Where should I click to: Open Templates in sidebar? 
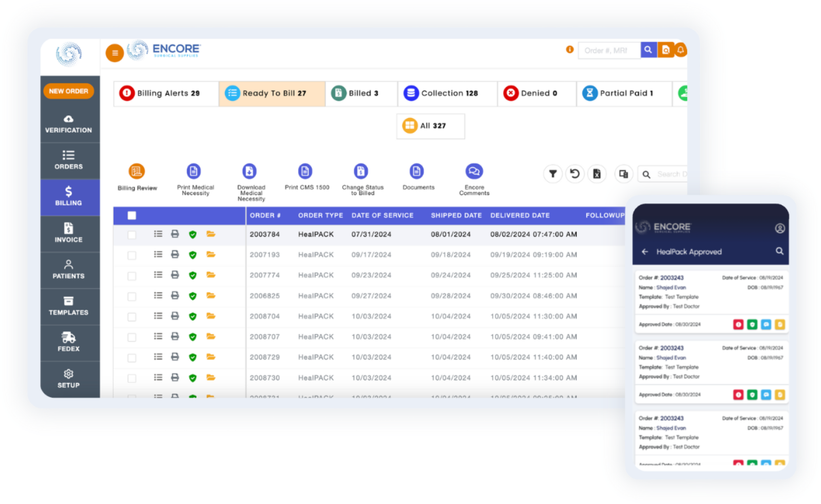(68, 306)
